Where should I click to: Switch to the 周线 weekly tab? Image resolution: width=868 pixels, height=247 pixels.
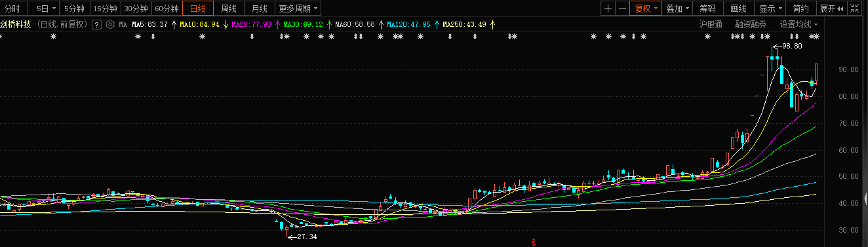(x=228, y=9)
